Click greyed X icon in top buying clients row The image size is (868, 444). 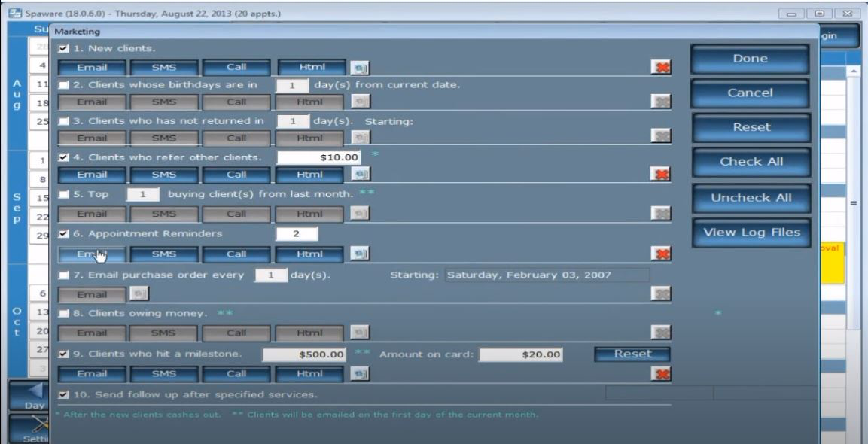pos(661,213)
